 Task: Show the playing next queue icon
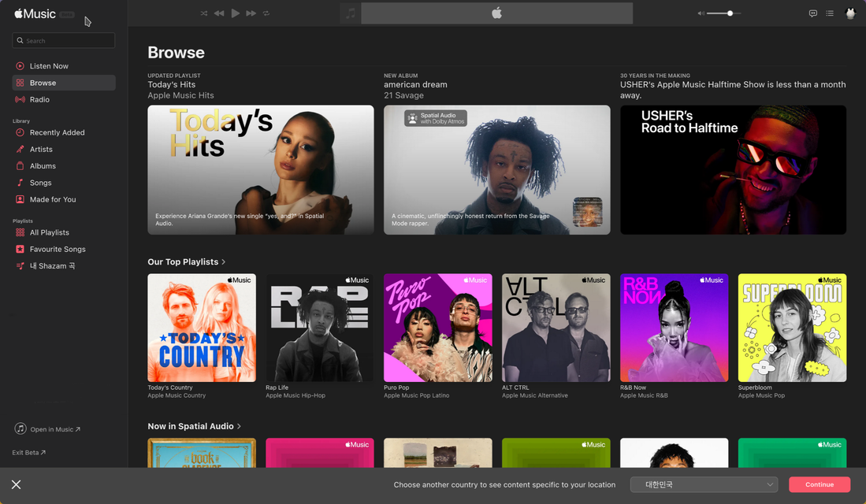[x=830, y=13]
